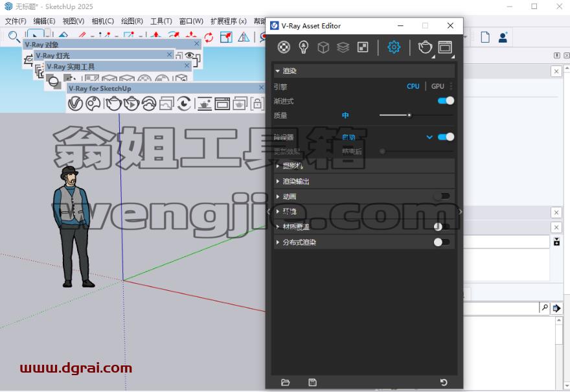
Task: Show frame buffer from Asset Editor header
Action: 445,47
